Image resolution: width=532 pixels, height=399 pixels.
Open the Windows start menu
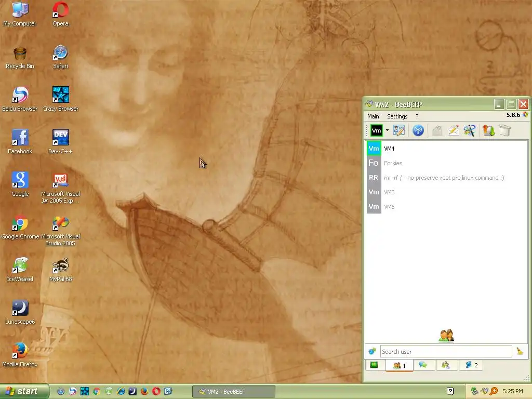pos(24,391)
